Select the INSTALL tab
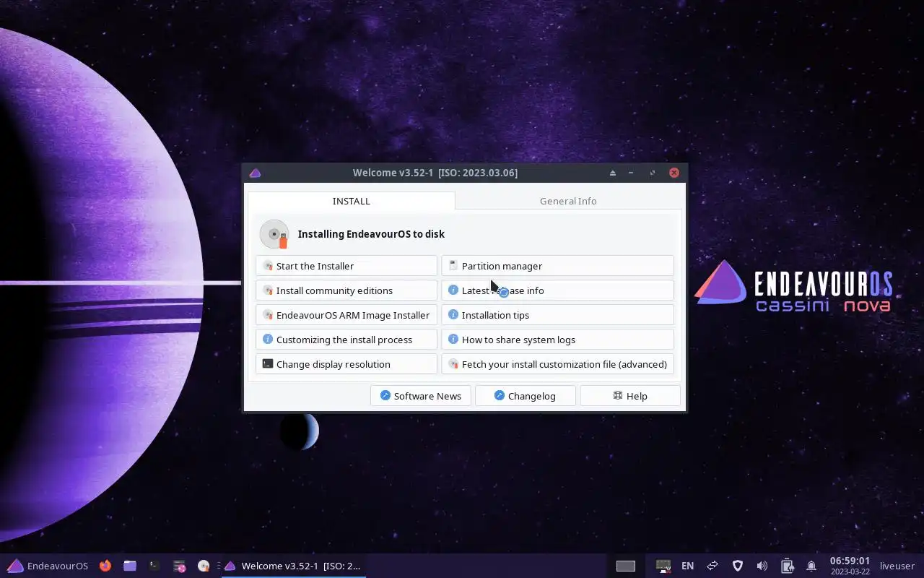 (351, 201)
